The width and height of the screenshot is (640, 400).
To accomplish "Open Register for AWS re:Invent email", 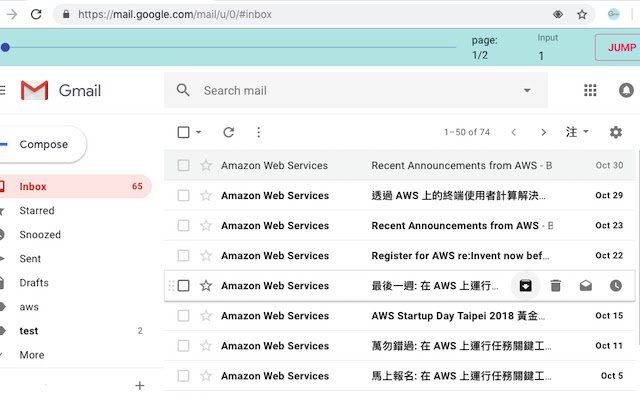I will (400, 256).
